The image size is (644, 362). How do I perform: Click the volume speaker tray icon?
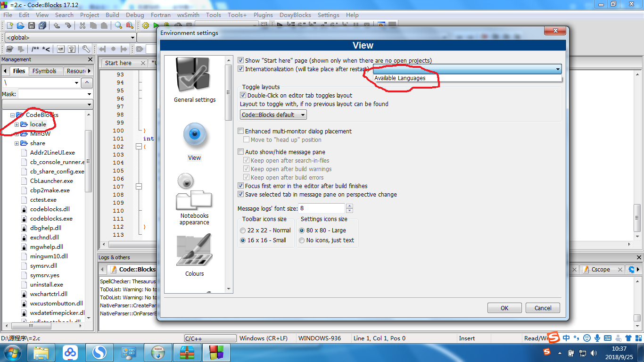coord(594,352)
